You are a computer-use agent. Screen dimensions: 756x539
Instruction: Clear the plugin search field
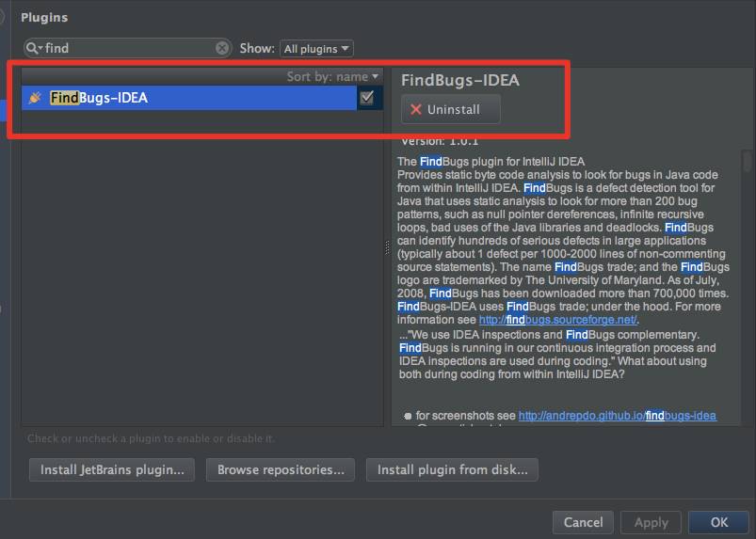222,48
